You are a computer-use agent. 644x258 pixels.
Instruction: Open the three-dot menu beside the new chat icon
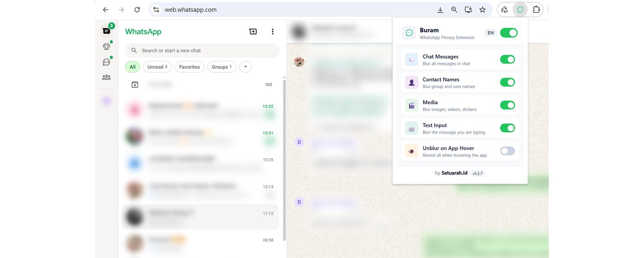[273, 31]
